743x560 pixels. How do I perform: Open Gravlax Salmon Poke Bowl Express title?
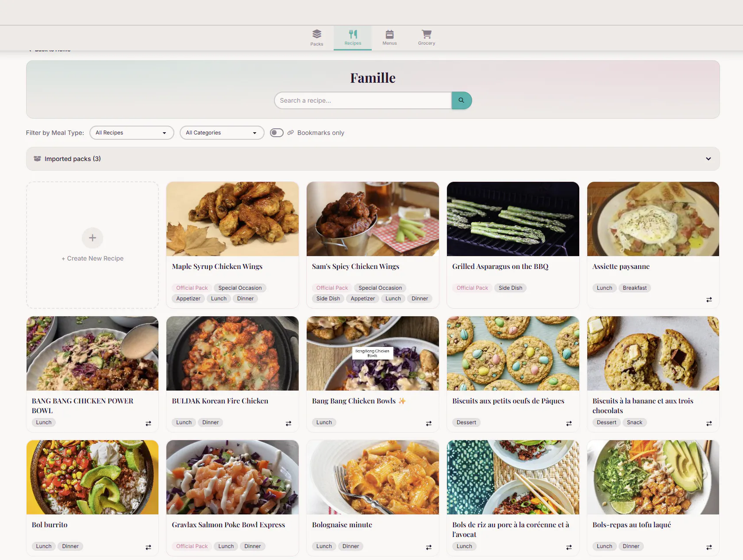point(228,525)
